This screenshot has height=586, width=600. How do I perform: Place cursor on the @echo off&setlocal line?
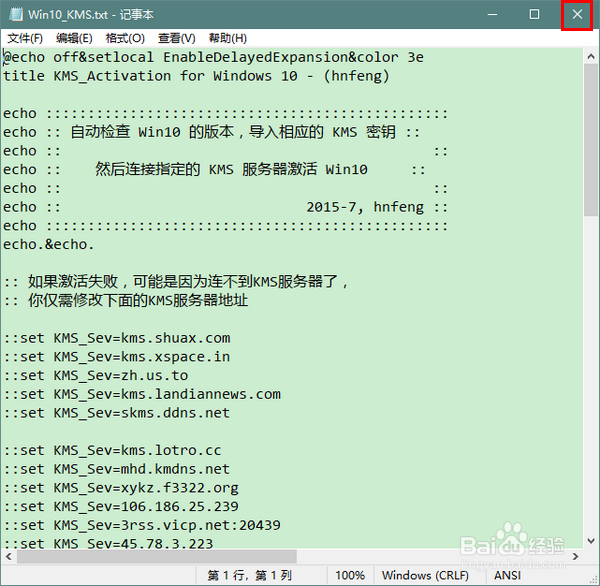pos(214,57)
